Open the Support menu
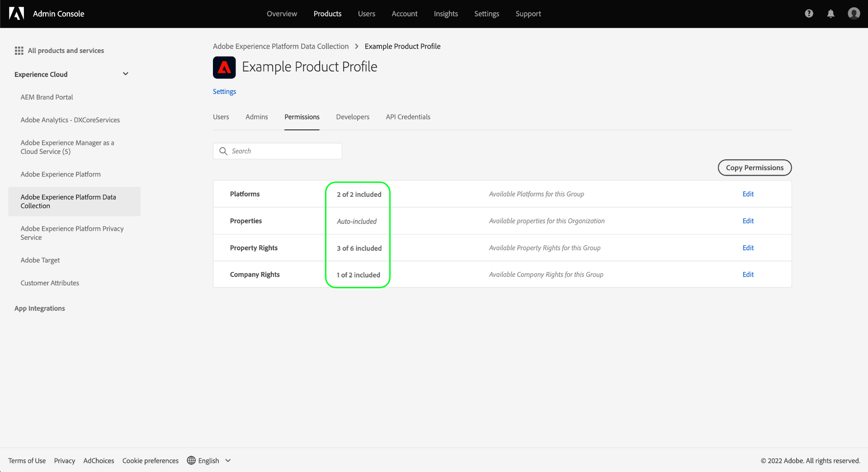 (x=528, y=14)
